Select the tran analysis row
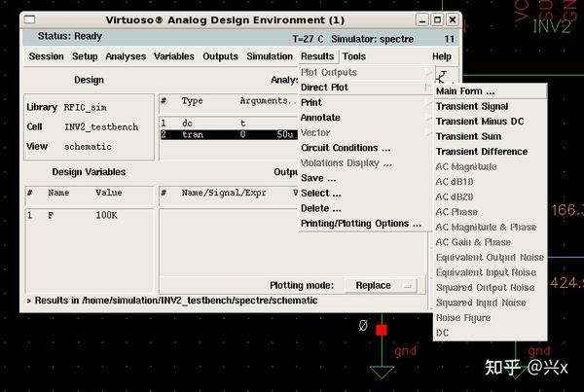Image resolution: width=584 pixels, height=392 pixels. tap(229, 134)
